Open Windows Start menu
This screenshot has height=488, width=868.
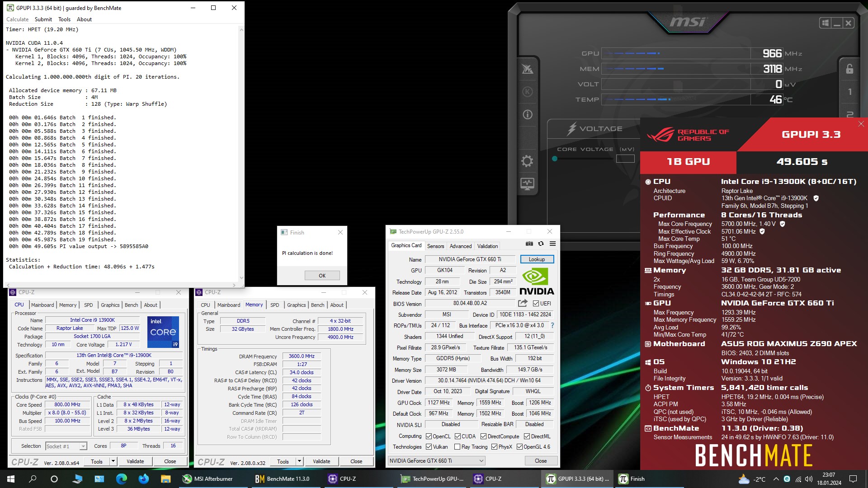[x=11, y=479]
